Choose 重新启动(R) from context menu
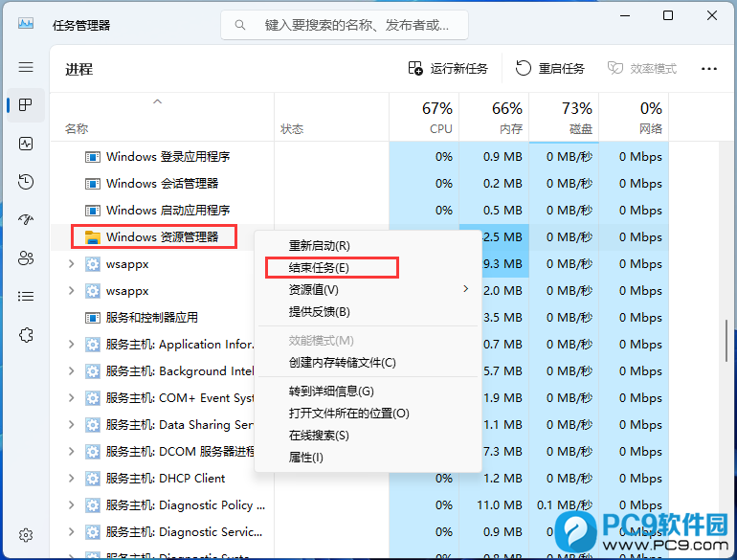The width and height of the screenshot is (737, 560). pyautogui.click(x=319, y=246)
